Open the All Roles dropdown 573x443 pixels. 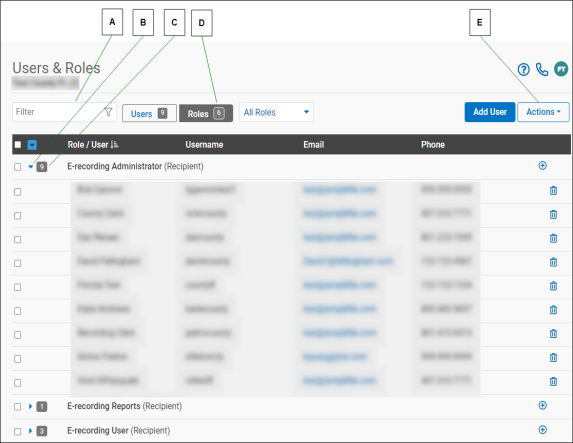[276, 112]
